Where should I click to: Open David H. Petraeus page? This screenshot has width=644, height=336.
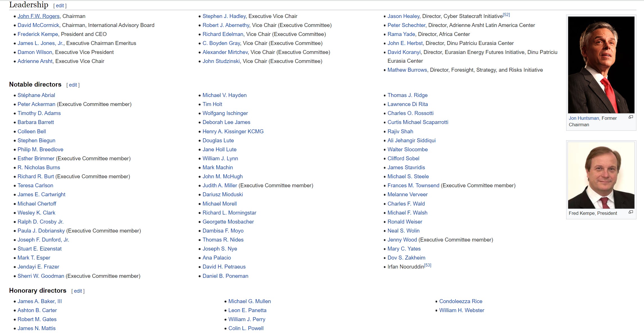tap(224, 267)
